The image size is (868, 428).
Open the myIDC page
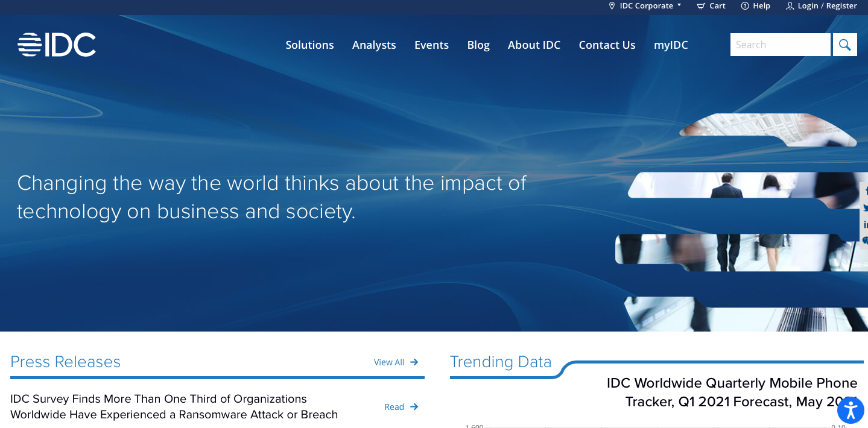[x=670, y=45]
